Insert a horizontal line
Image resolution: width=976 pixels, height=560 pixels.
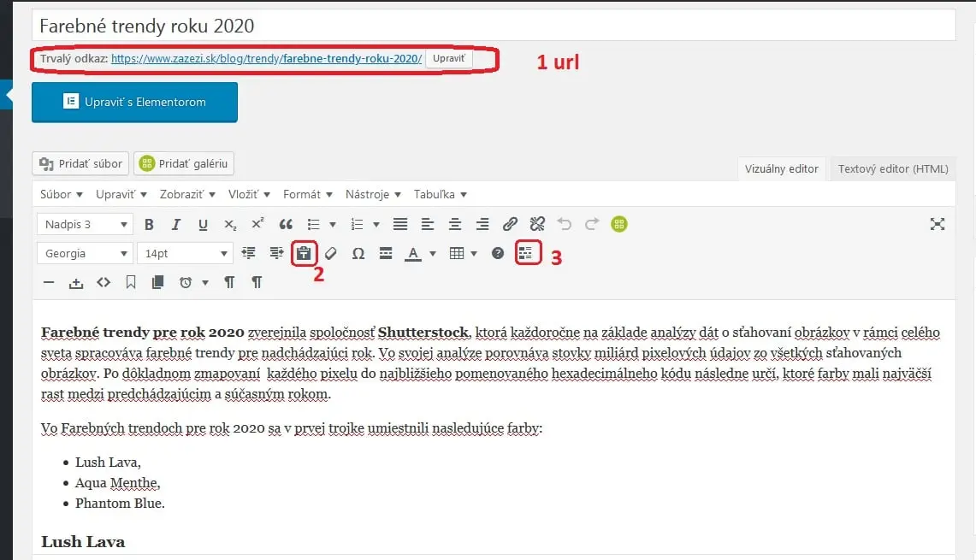[x=49, y=283]
